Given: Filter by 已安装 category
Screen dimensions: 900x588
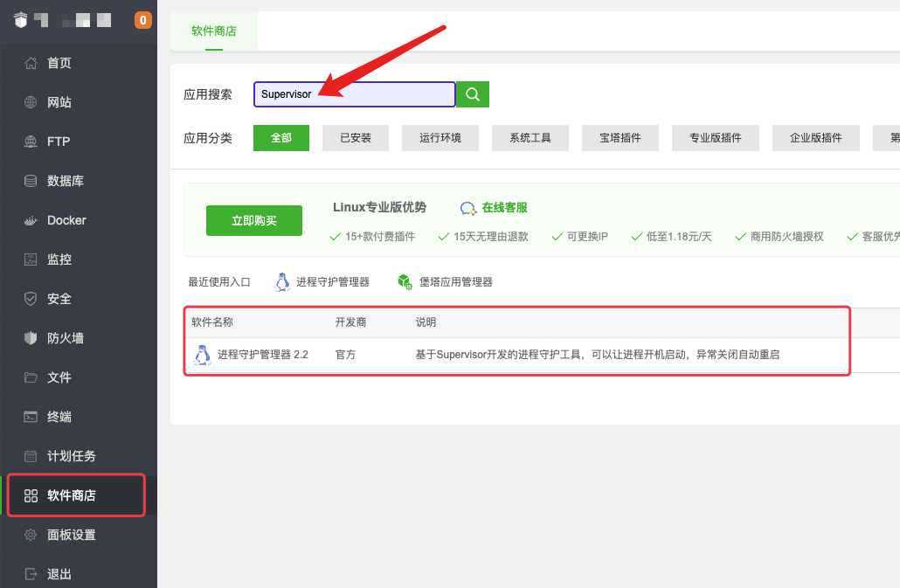Looking at the screenshot, I should click(356, 138).
